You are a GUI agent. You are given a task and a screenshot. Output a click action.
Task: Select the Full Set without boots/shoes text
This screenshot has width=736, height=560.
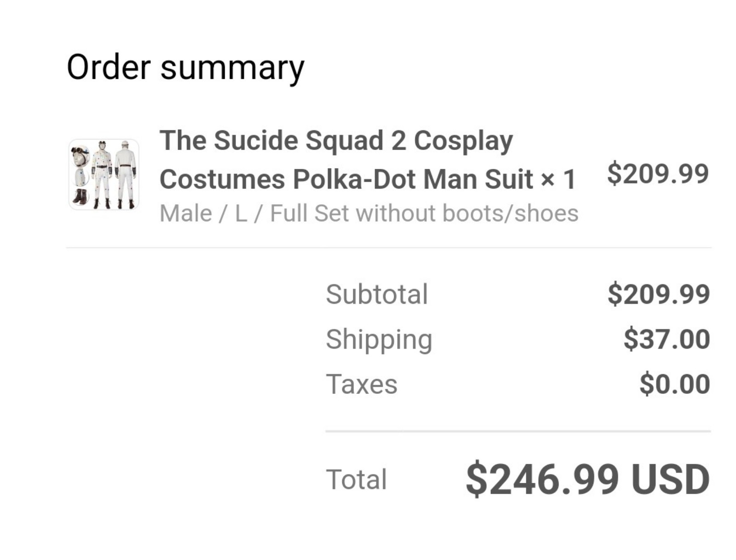424,213
